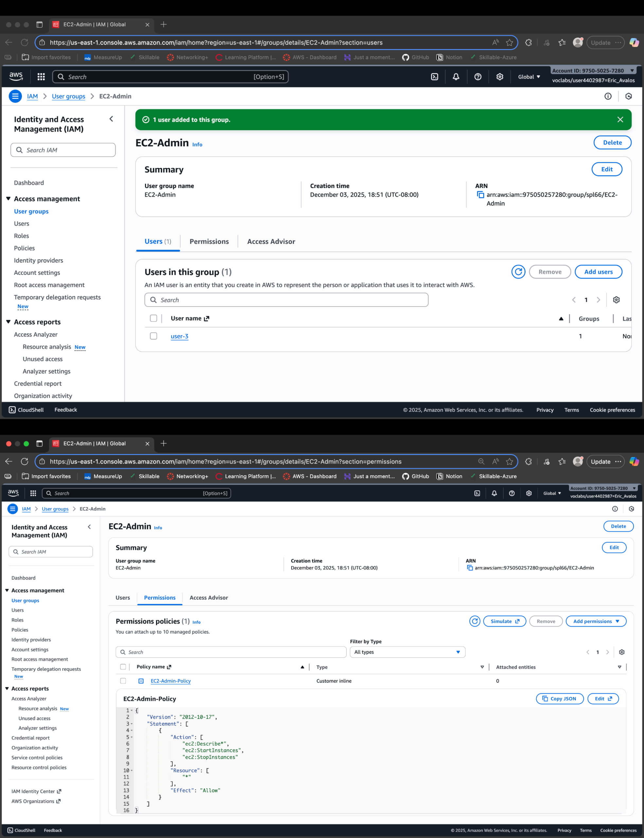
Task: Collapse the Access management section triangle
Action: (8, 199)
